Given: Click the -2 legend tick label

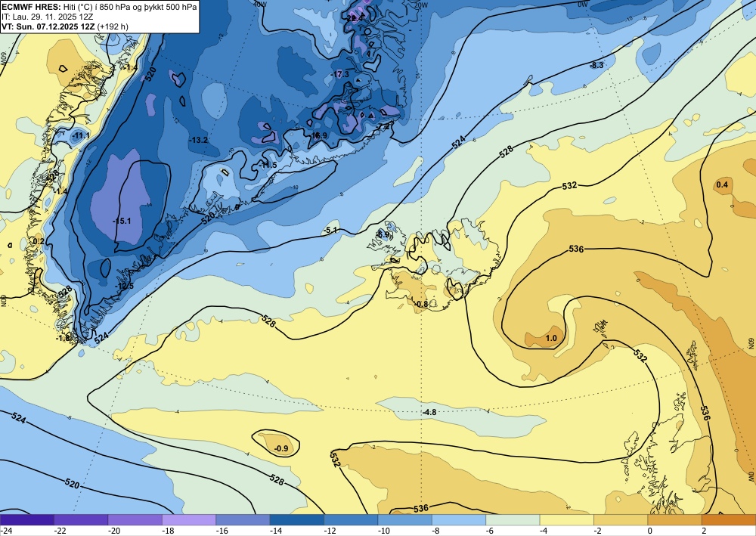Looking at the screenshot, I should click(x=600, y=531).
